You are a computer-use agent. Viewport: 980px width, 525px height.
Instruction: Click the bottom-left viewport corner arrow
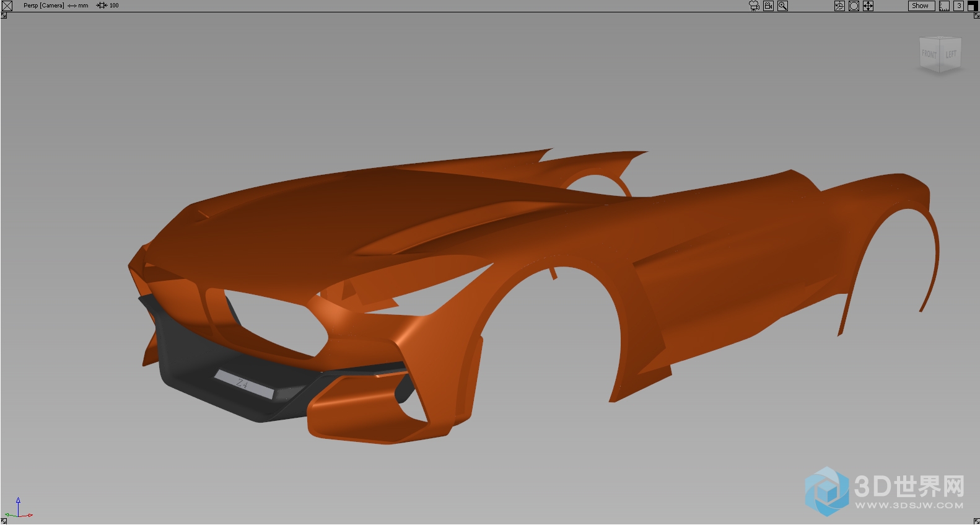4,521
